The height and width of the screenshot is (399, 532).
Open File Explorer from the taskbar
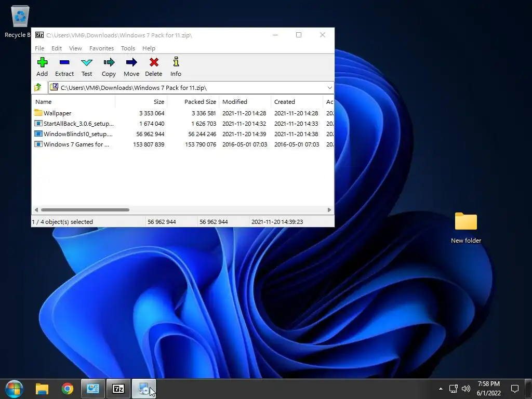(43, 389)
